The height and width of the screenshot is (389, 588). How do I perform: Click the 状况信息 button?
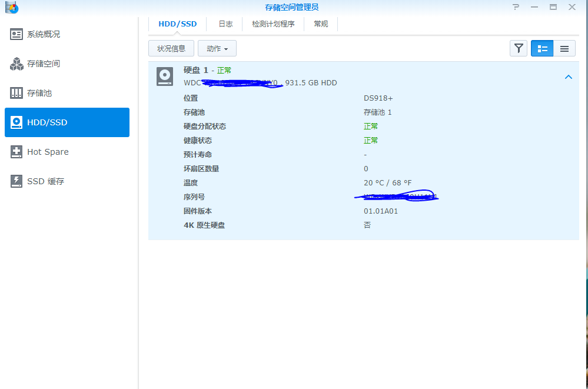(x=171, y=48)
